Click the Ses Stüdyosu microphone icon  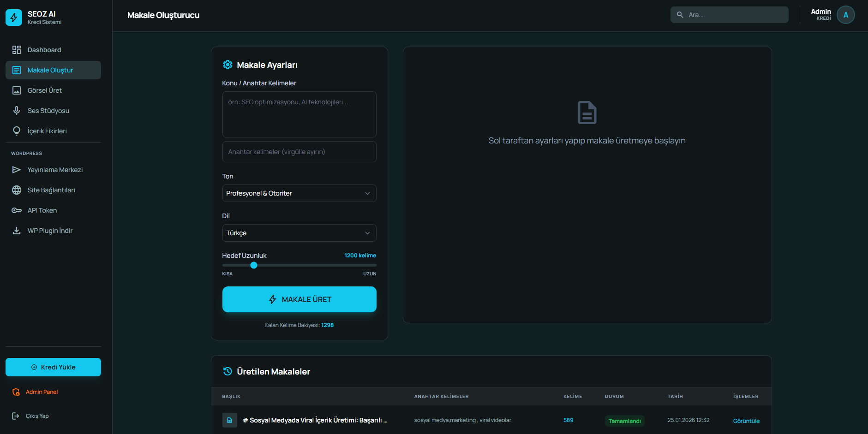pyautogui.click(x=17, y=111)
